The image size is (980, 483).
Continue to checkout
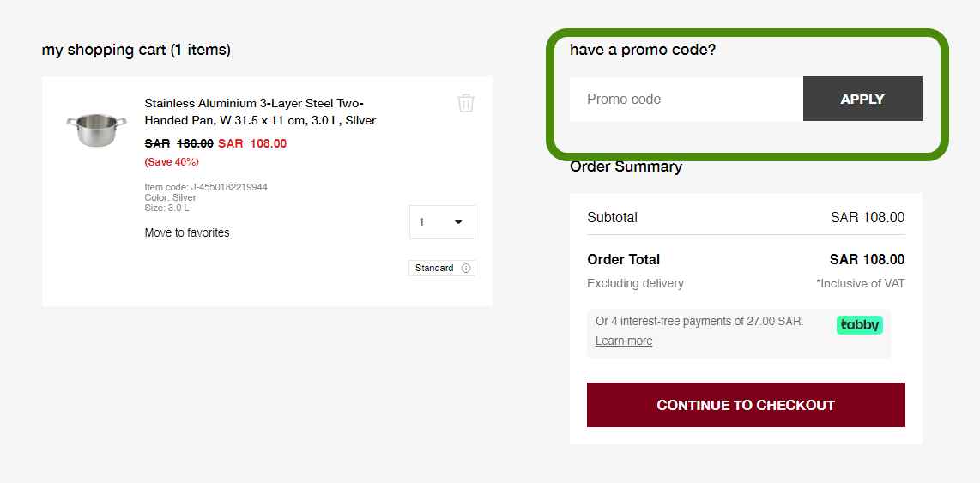[x=746, y=405]
